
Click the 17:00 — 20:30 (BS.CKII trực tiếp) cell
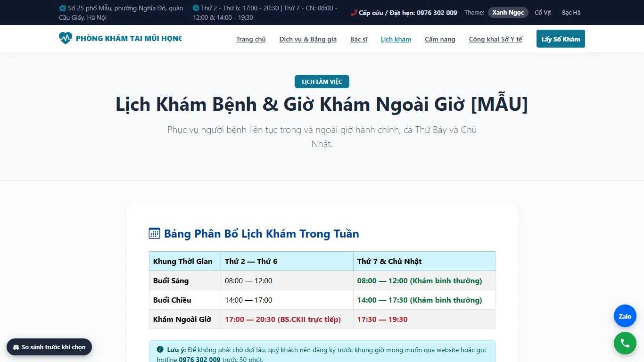287,319
